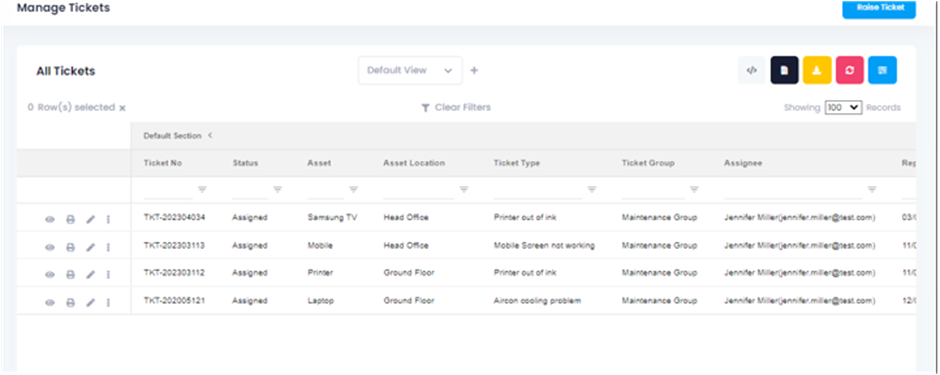940x375 pixels.
Task: Click the Asset column header
Action: (x=319, y=163)
